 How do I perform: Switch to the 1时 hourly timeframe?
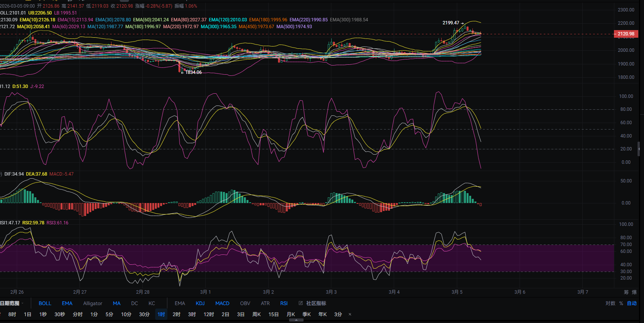pyautogui.click(x=161, y=314)
